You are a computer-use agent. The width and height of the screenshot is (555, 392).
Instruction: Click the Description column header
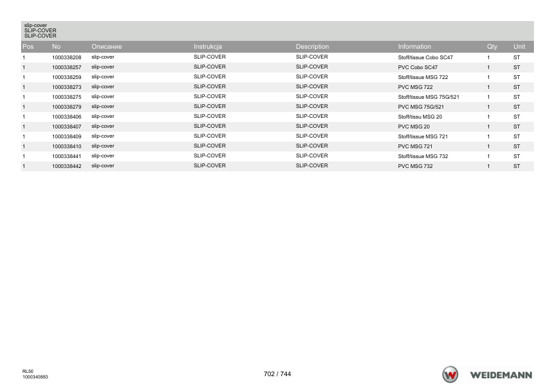pos(312,46)
